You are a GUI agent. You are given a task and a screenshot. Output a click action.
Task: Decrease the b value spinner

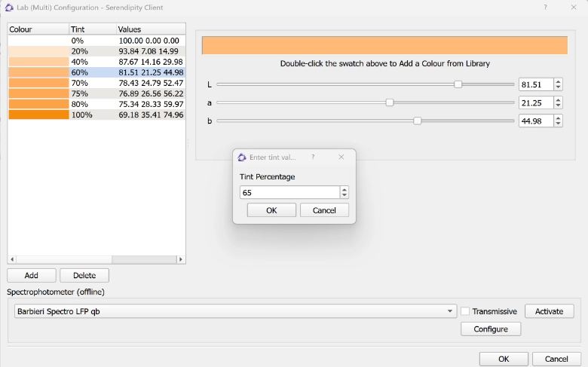coord(558,124)
